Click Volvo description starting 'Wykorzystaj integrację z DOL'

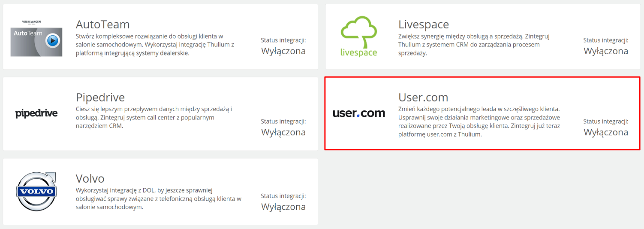159,198
